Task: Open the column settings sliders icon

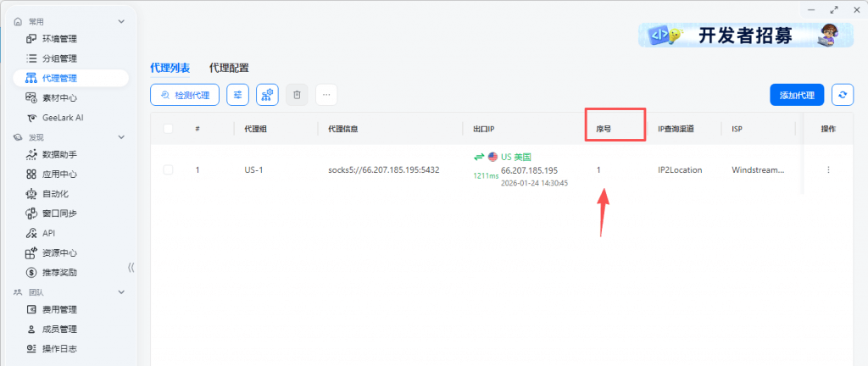Action: click(x=237, y=95)
